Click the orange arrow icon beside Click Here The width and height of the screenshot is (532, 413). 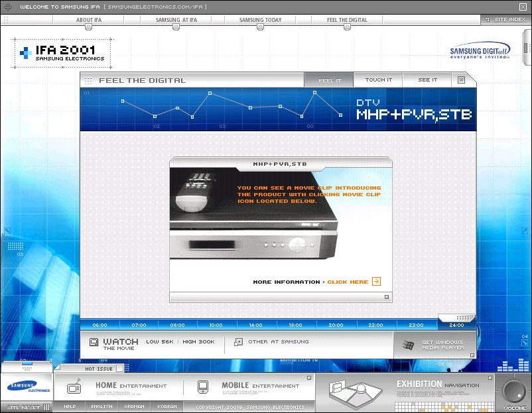tap(376, 282)
